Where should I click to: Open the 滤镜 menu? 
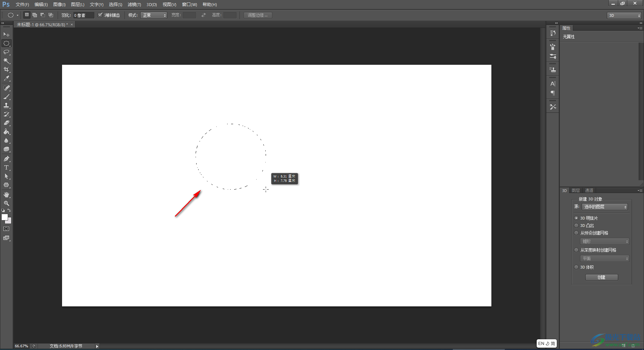[134, 4]
